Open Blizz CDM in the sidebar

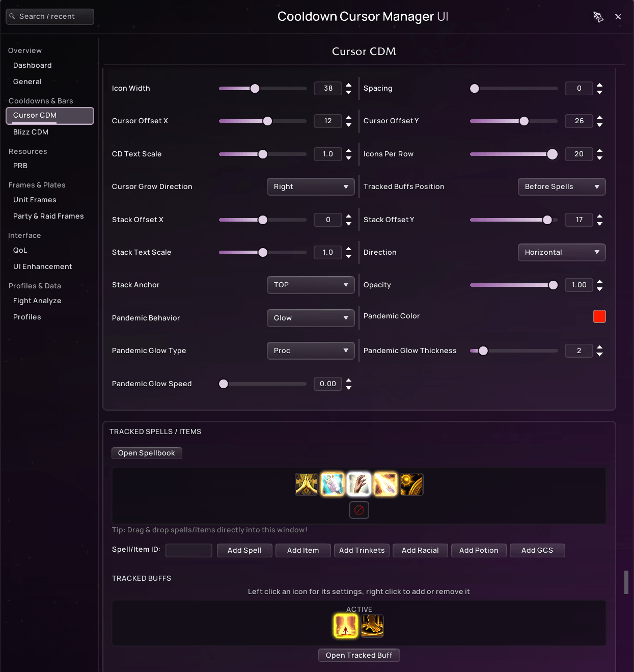(x=31, y=132)
